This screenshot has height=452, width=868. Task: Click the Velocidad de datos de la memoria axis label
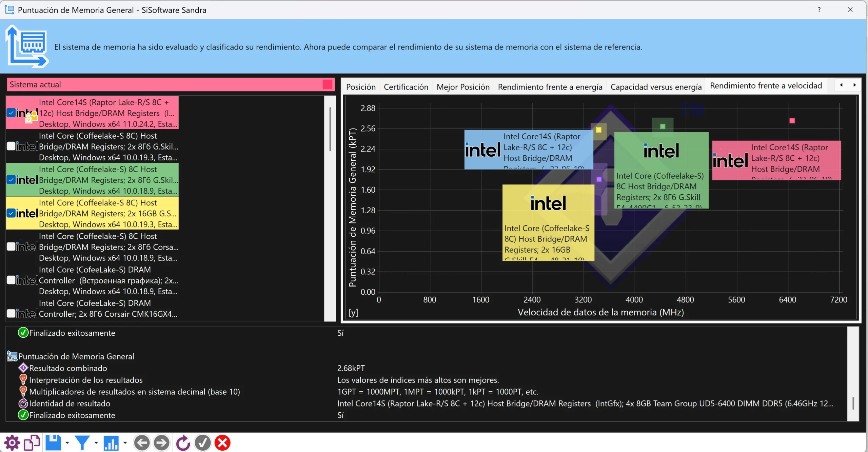(x=600, y=312)
